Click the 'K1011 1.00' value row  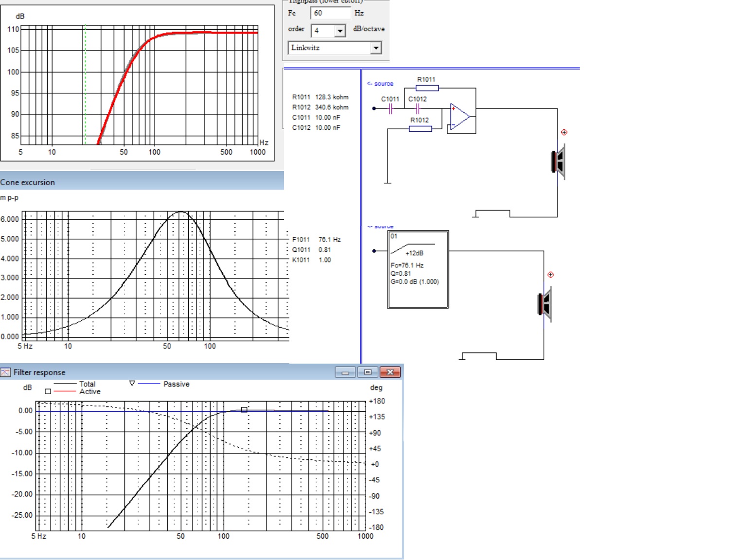point(311,260)
